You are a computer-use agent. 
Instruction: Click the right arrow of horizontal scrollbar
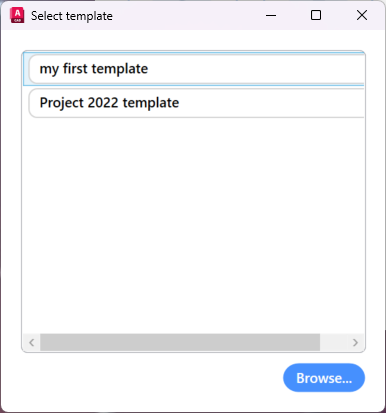[x=355, y=342]
